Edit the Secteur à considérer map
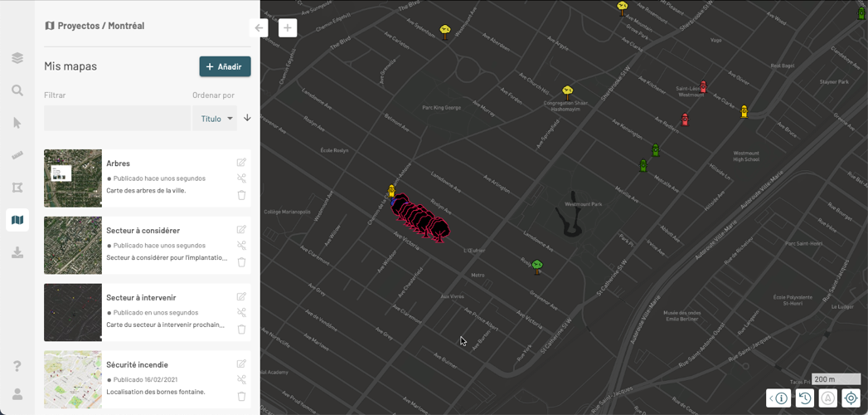 tap(241, 230)
